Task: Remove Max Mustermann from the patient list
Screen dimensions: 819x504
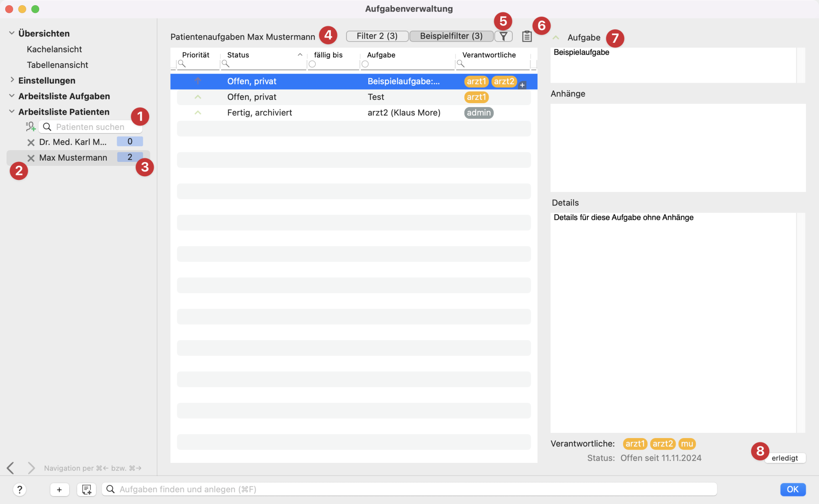Action: 31,158
